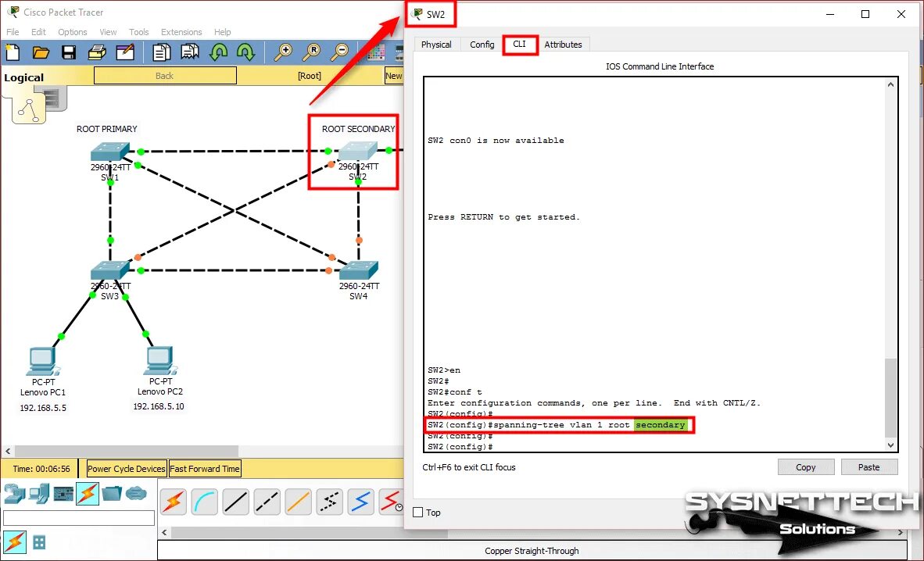Screen dimensions: 924x561
Task: Switch to CLI tab in SW2 window
Action: (519, 45)
